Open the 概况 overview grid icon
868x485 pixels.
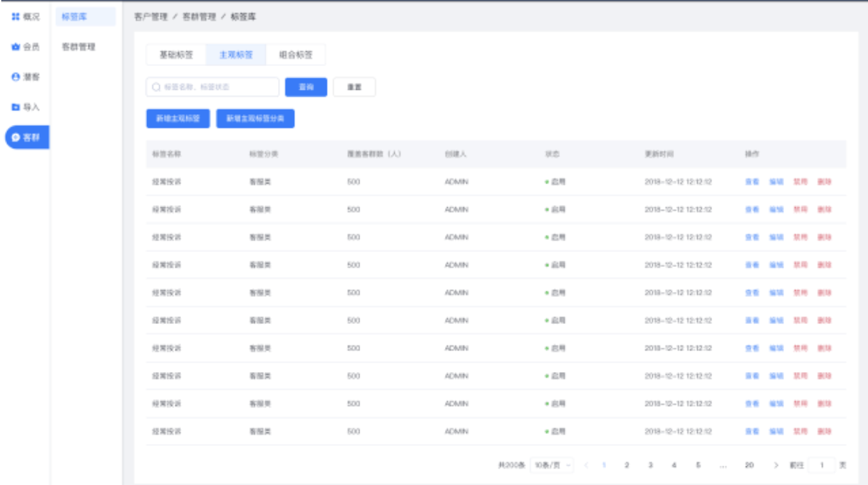coord(15,17)
